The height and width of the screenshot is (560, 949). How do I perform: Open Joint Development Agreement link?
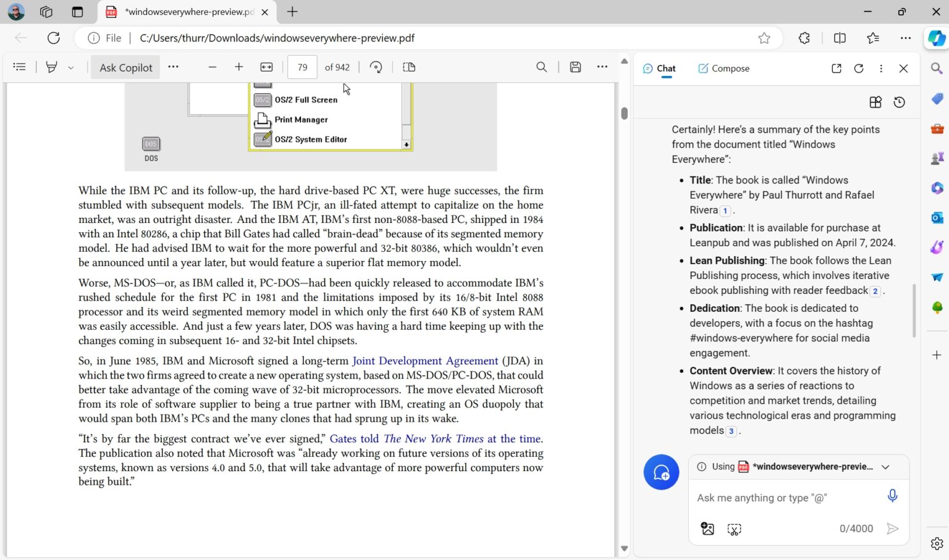(425, 361)
